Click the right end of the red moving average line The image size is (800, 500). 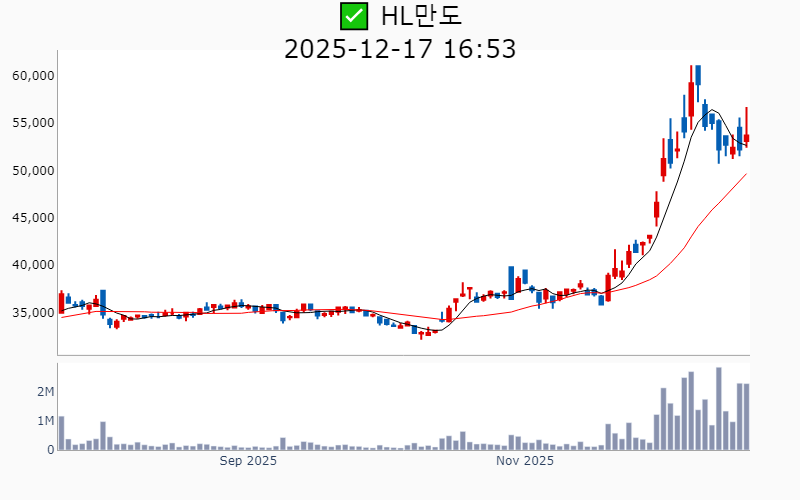click(746, 174)
